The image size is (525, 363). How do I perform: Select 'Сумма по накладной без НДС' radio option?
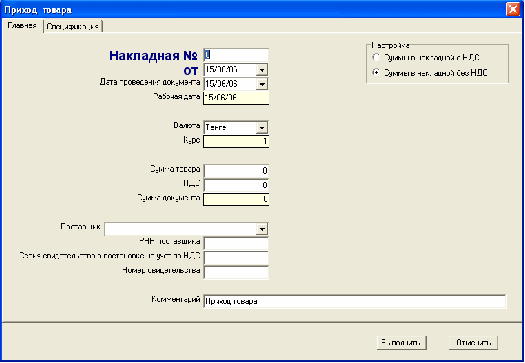click(x=376, y=72)
